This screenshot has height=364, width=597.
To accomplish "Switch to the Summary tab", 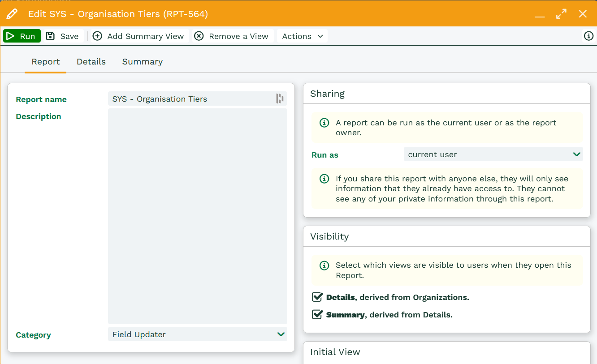I will (142, 62).
